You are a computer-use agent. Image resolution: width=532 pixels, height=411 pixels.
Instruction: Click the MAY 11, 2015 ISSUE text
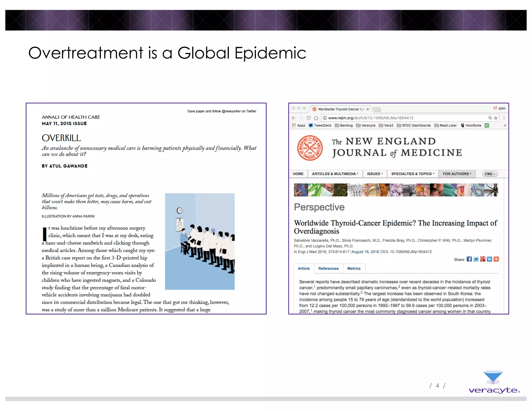pyautogui.click(x=64, y=124)
